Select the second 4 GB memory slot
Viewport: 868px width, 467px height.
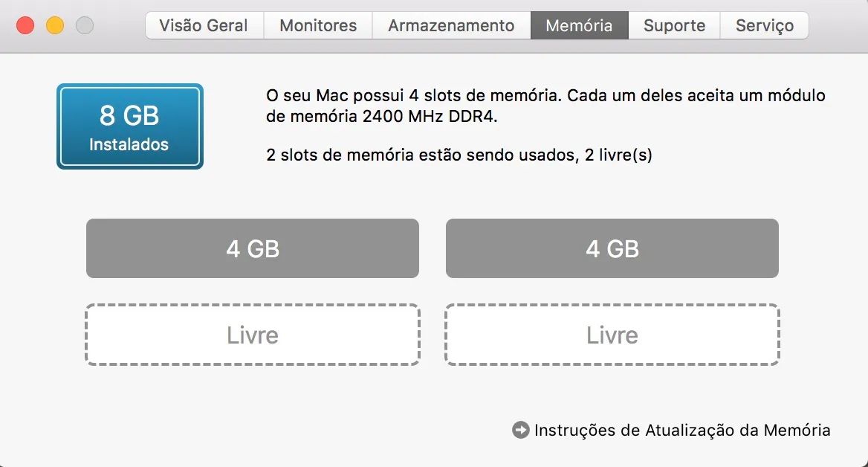tap(612, 248)
